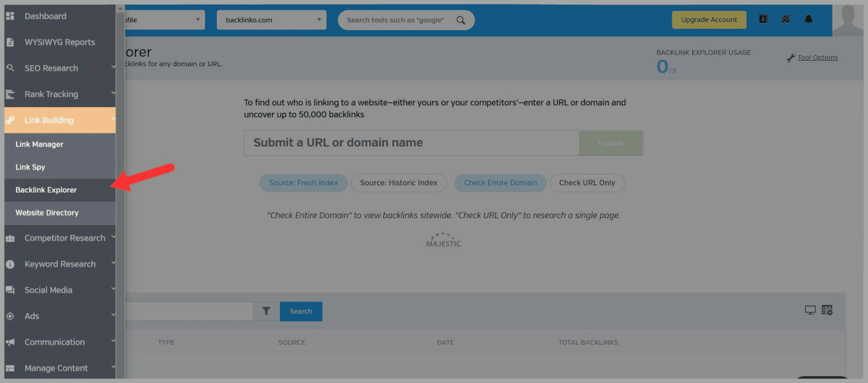Click the Submit a URL or domain field
868x383 pixels.
[x=412, y=143]
